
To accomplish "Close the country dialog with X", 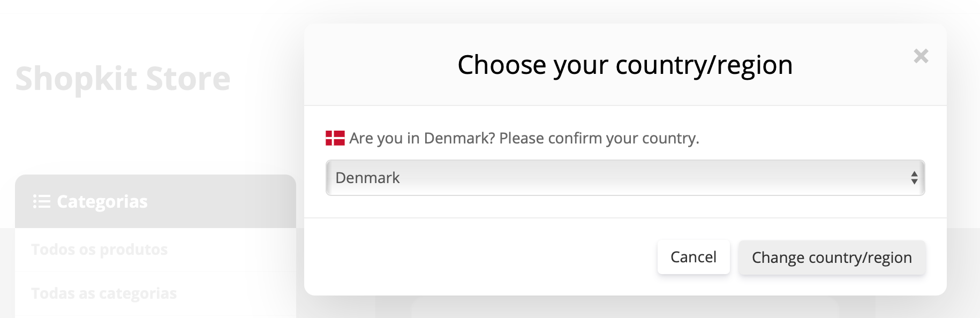I will 921,56.
